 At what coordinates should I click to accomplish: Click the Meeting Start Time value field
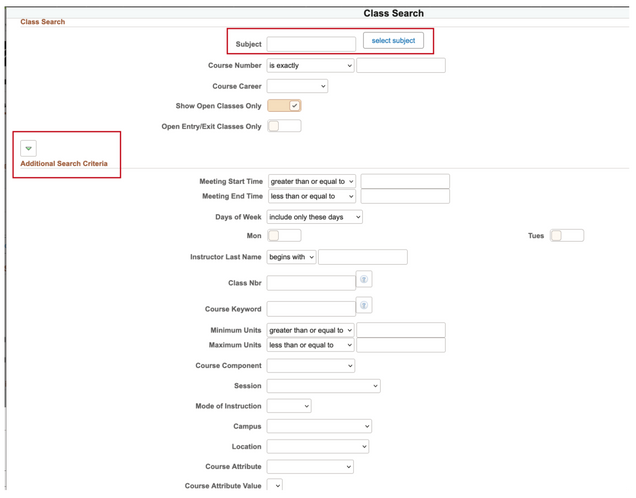click(405, 182)
